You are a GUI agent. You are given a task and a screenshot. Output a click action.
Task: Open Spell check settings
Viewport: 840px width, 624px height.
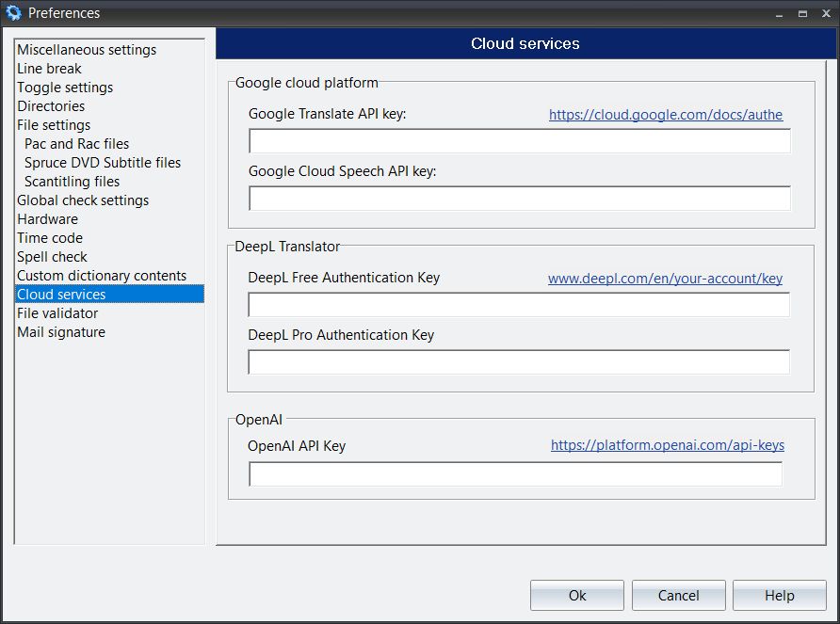[52, 257]
